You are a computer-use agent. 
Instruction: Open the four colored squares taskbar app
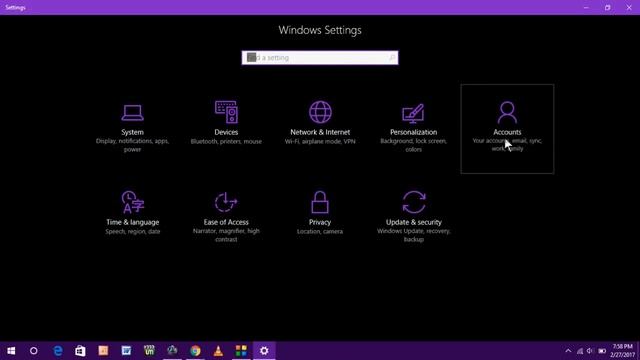pos(241,351)
